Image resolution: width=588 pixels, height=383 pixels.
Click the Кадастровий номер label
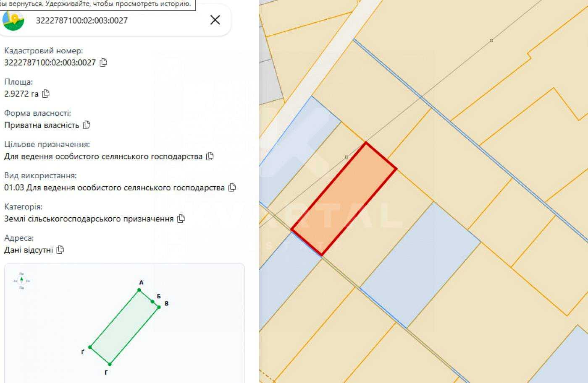pos(44,51)
